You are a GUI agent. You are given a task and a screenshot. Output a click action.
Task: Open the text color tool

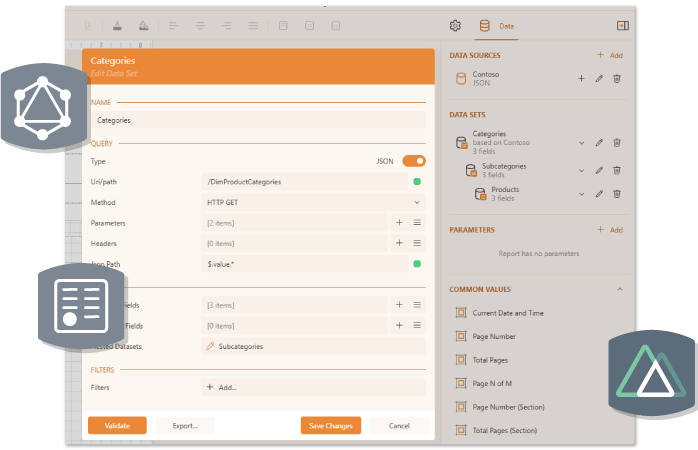(x=117, y=26)
